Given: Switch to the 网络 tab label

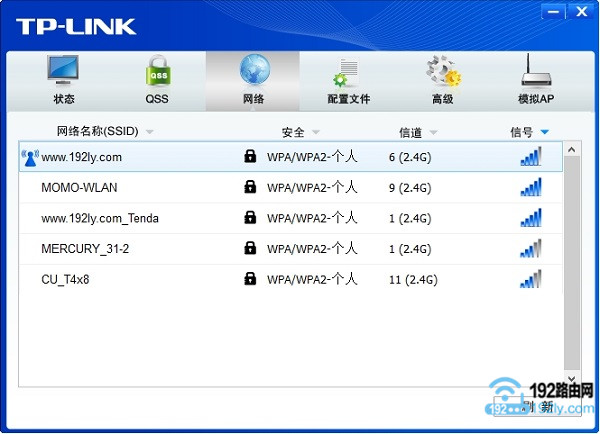Looking at the screenshot, I should (253, 99).
